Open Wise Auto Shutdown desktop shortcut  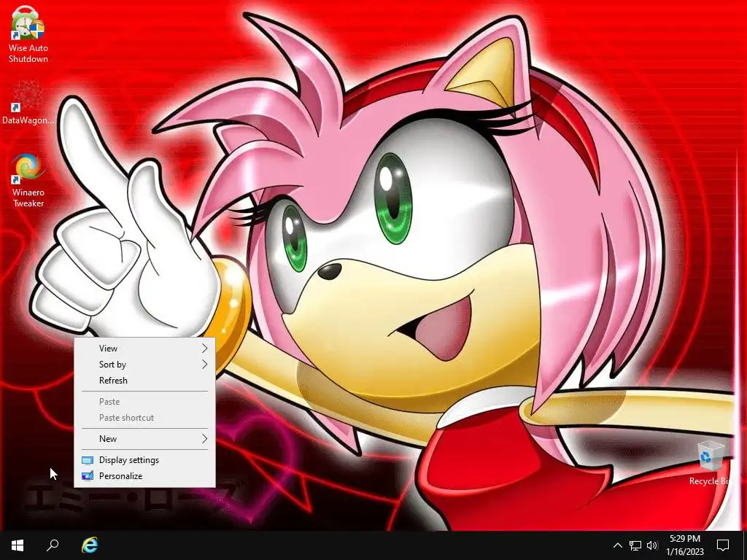pyautogui.click(x=28, y=36)
